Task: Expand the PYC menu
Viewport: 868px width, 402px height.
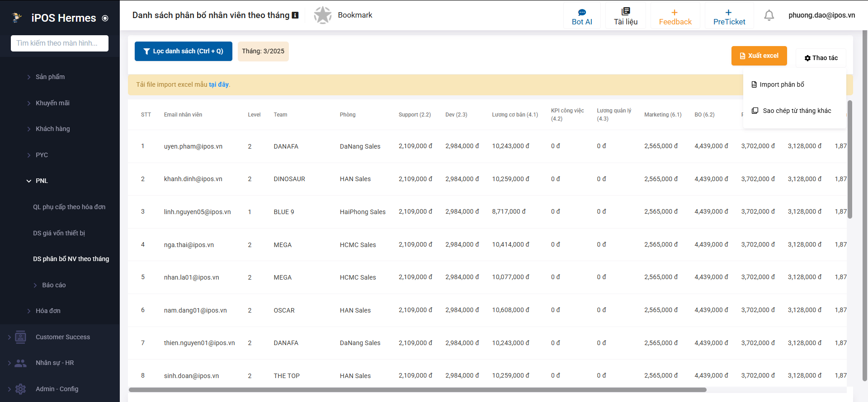Action: click(42, 155)
